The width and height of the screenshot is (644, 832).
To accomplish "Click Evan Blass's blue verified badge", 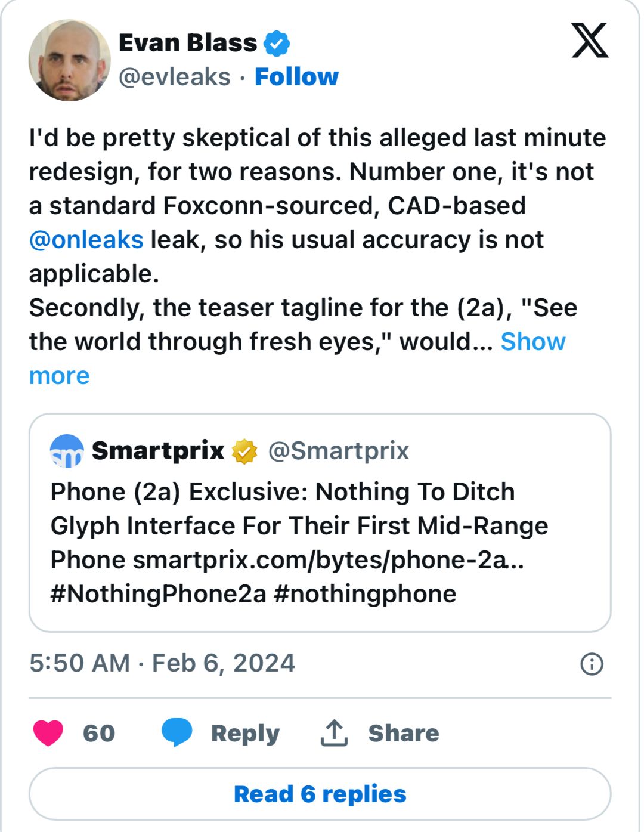I will pos(276,43).
